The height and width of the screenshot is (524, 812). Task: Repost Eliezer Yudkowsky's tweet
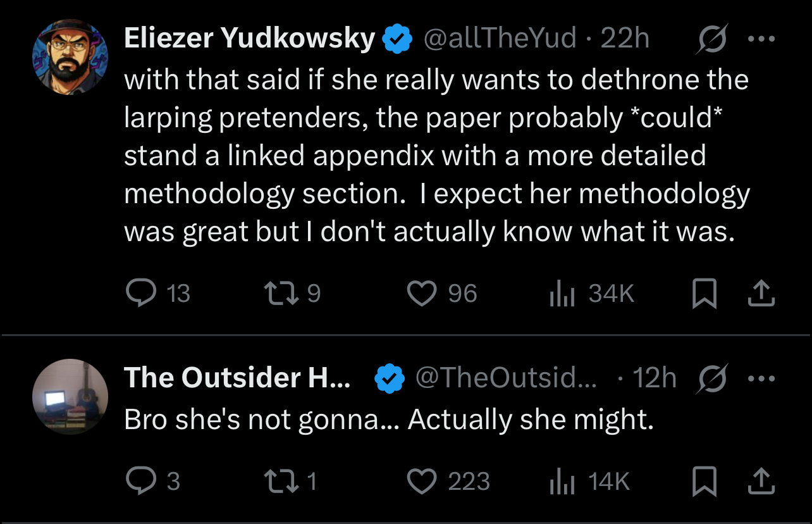click(x=279, y=294)
